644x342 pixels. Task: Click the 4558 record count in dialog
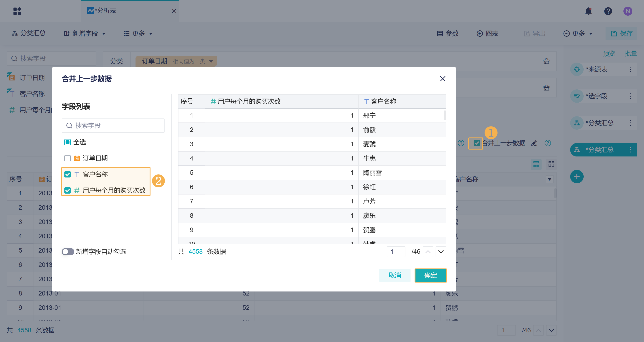tap(195, 251)
